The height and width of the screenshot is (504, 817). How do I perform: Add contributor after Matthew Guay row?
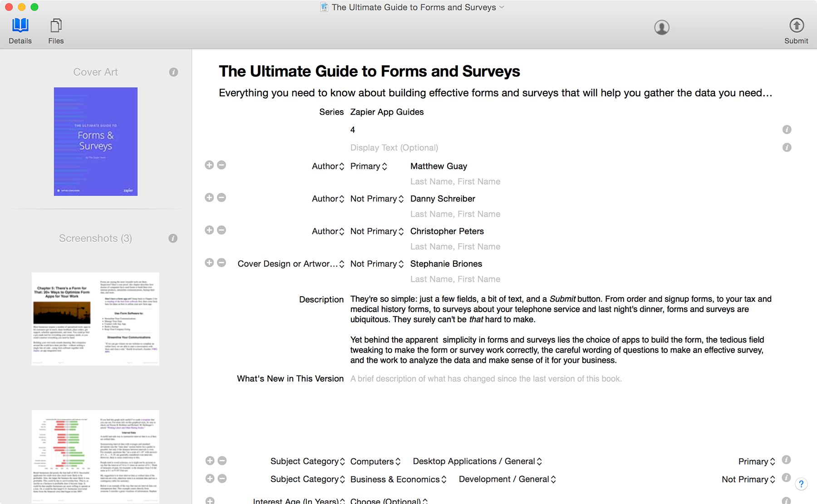tap(209, 165)
